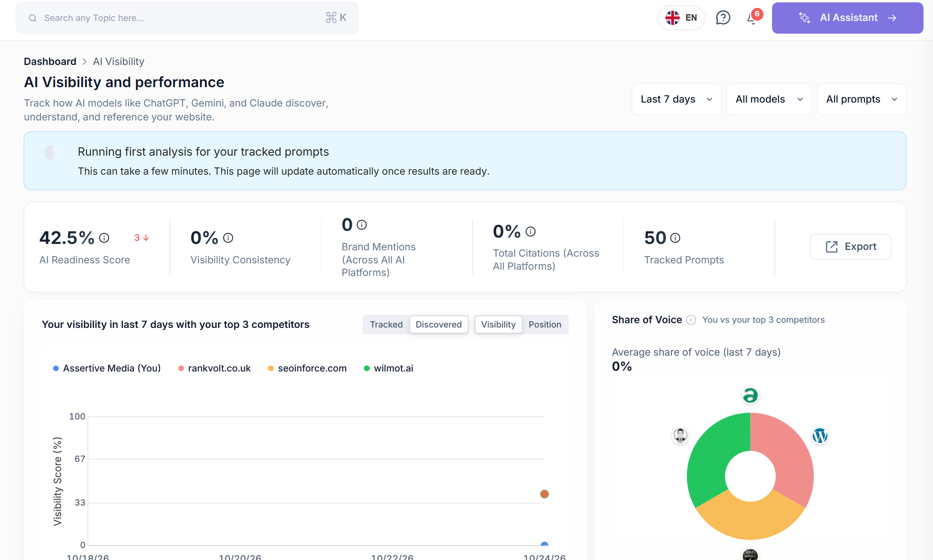933x560 pixels.
Task: Click the WordPress logo on donut chart
Action: [x=820, y=436]
